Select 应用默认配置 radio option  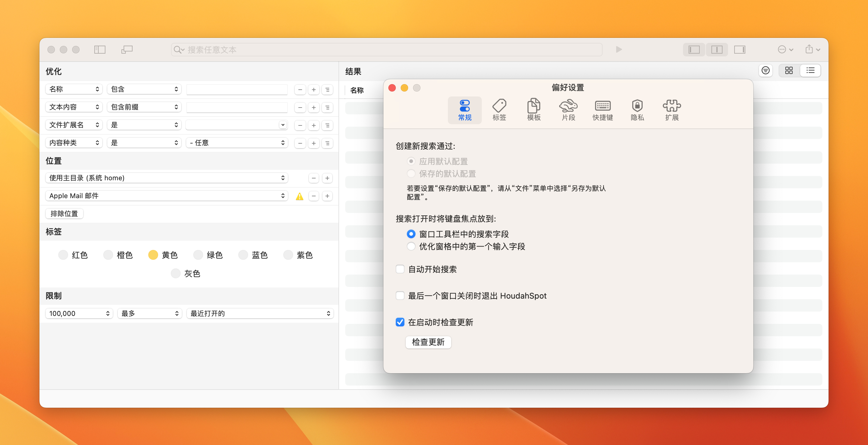[x=411, y=161]
